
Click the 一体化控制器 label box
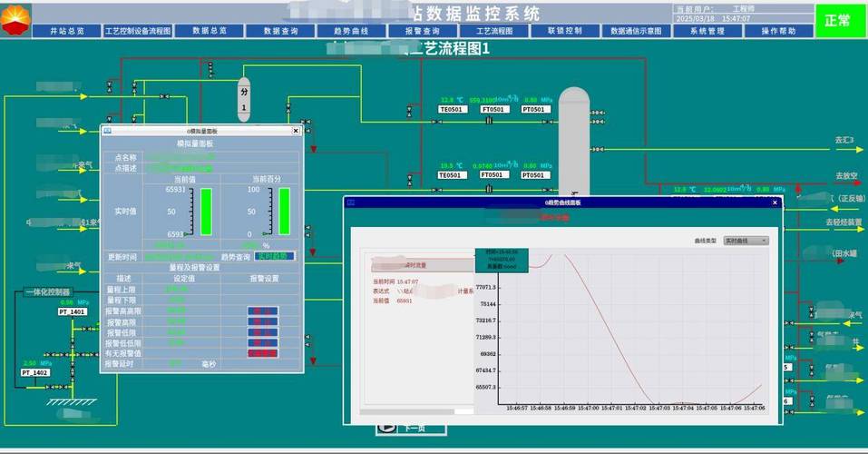click(47, 291)
